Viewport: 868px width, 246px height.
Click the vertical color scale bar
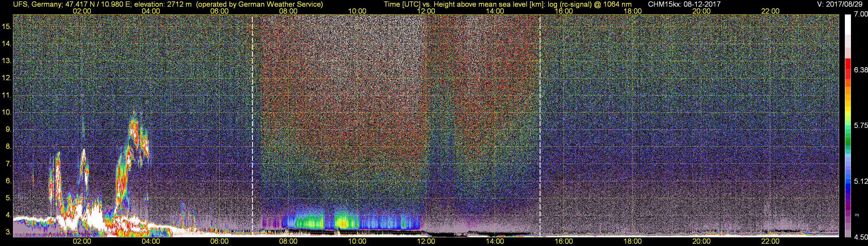pos(848,126)
